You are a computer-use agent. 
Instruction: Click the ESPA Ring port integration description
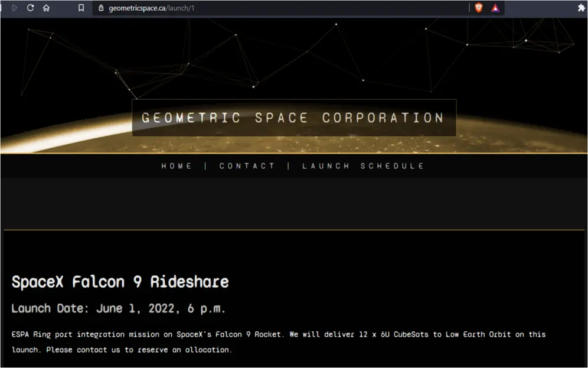click(279, 342)
